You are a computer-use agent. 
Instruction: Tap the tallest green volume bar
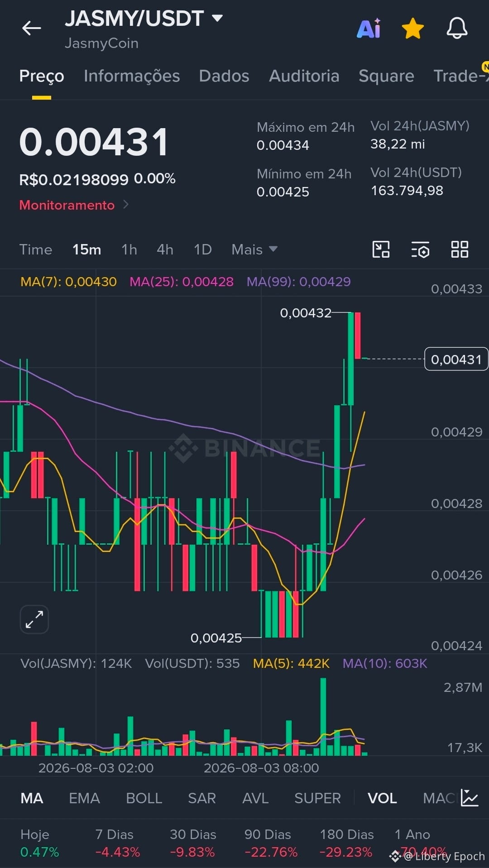tap(323, 716)
